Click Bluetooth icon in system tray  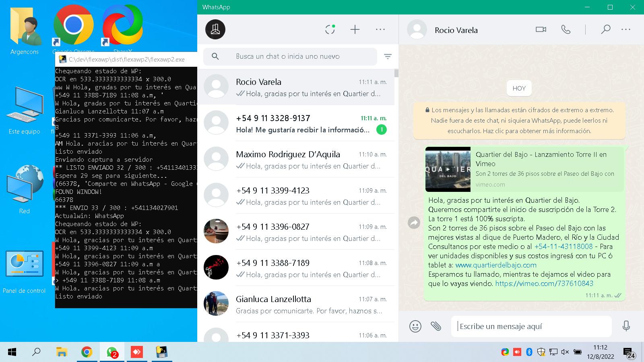(529, 352)
